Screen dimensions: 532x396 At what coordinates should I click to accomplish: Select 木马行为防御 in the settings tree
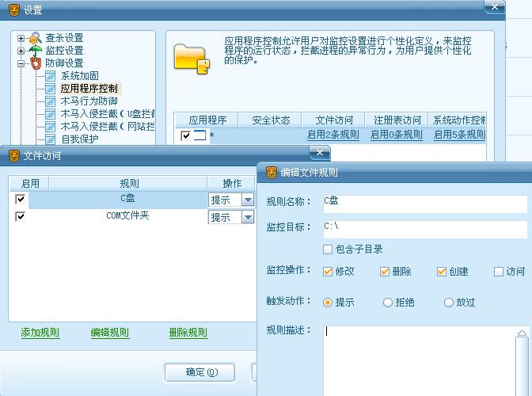tap(89, 101)
